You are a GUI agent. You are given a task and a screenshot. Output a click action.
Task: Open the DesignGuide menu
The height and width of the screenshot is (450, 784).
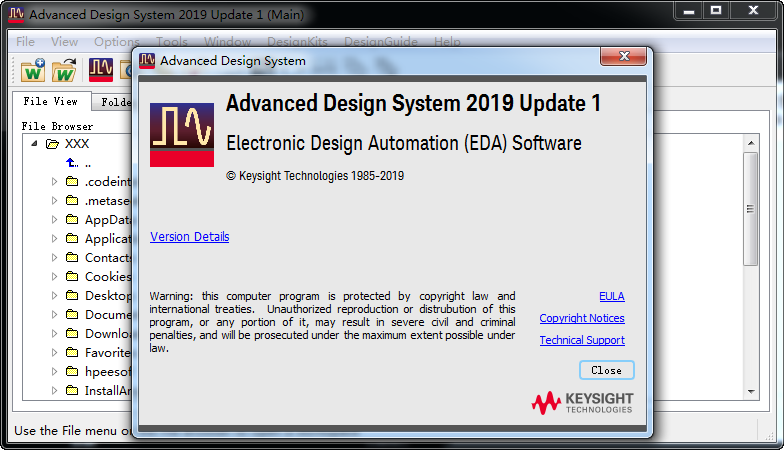pos(380,42)
